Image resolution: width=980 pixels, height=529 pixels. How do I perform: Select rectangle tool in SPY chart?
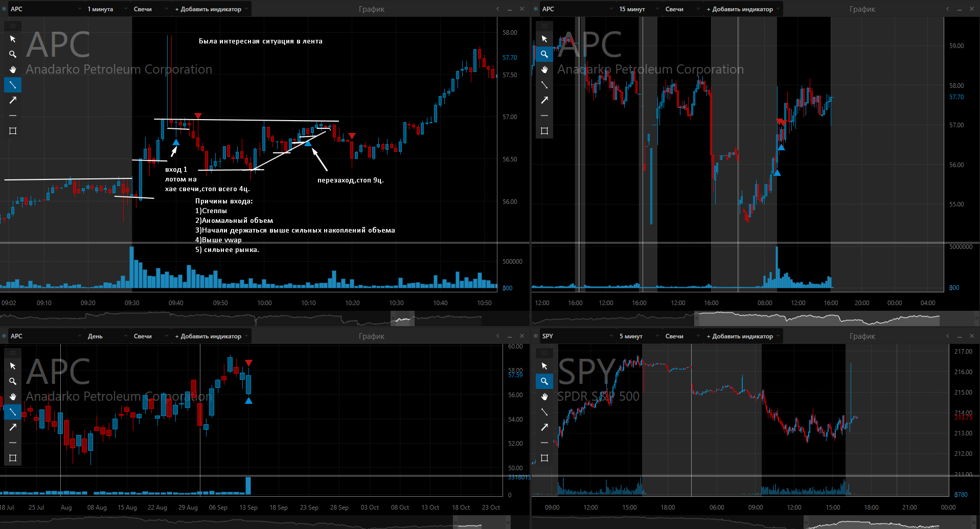click(x=544, y=458)
